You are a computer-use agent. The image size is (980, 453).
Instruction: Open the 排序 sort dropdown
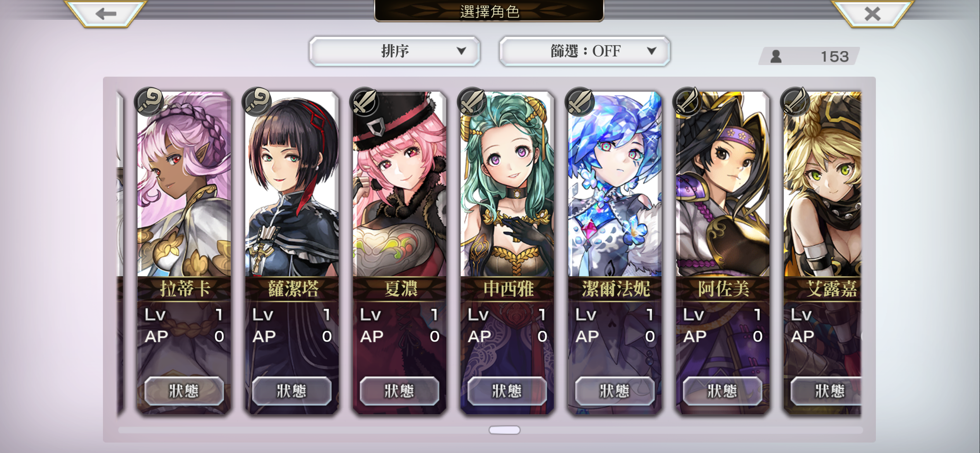(x=394, y=51)
